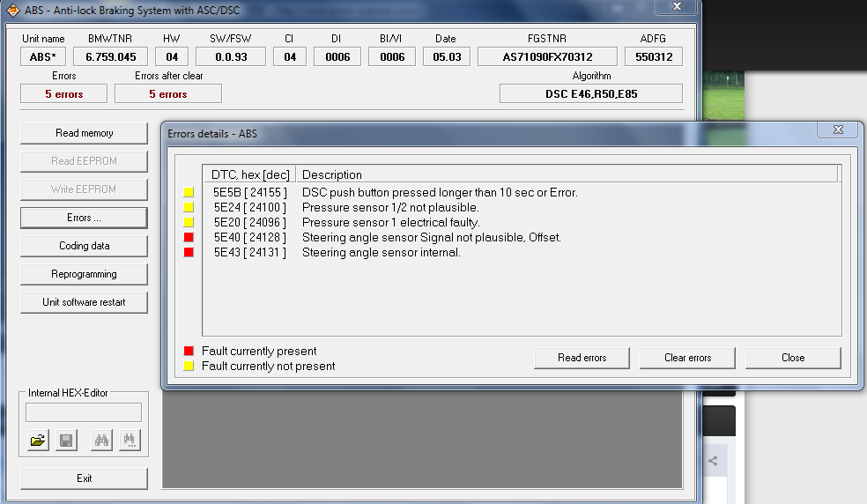Viewport: 867px width, 504px height.
Task: Click the HW field showing 04
Action: [x=172, y=56]
